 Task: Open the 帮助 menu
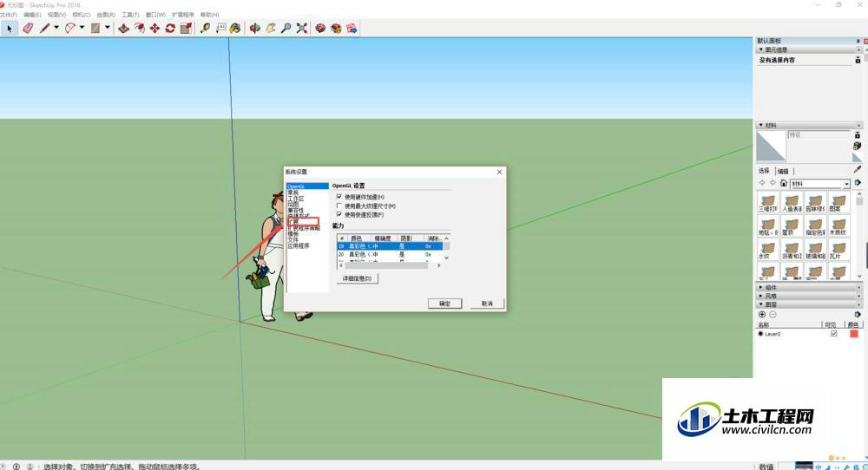click(209, 15)
